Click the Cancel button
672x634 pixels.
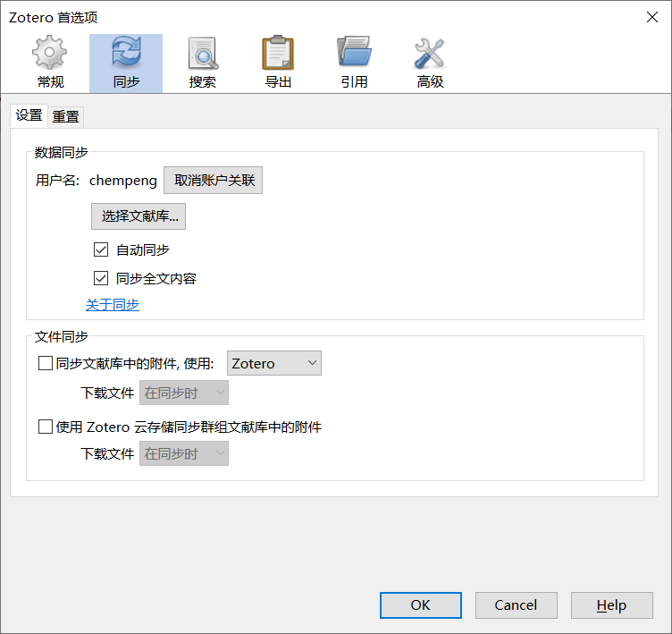pos(516,605)
